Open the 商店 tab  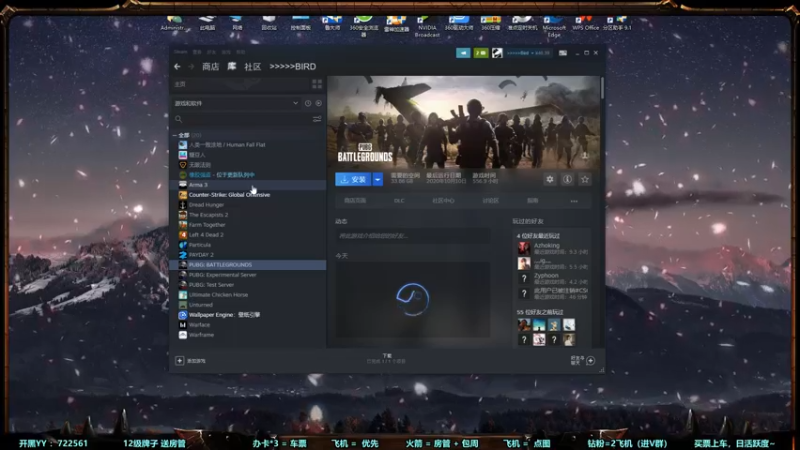coord(211,66)
